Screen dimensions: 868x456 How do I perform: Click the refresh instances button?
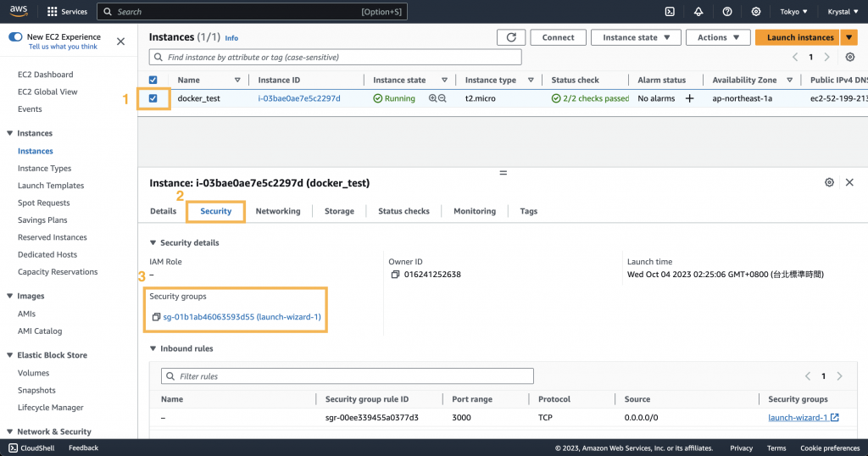511,37
